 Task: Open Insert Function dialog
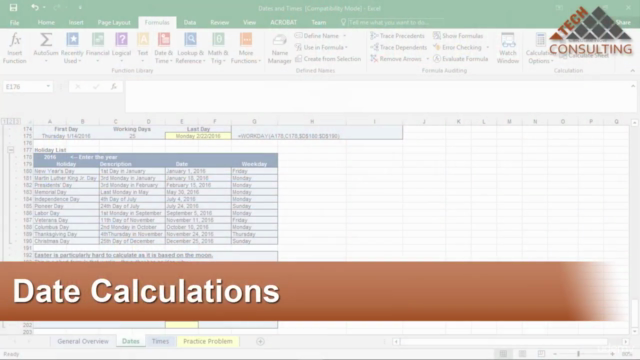click(x=15, y=48)
